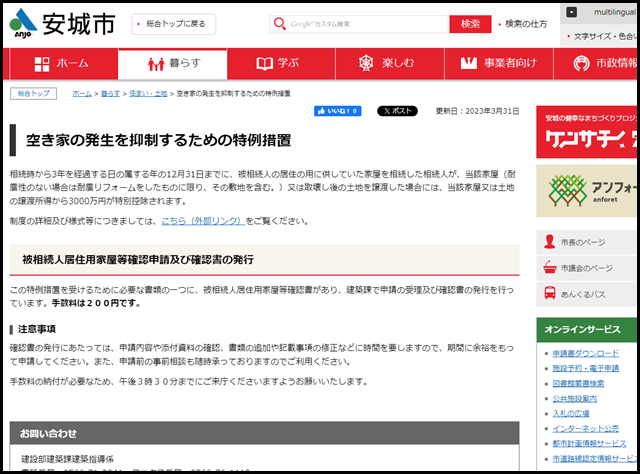Open the ケンサチ project banner
640x474 pixels.
coord(587,132)
